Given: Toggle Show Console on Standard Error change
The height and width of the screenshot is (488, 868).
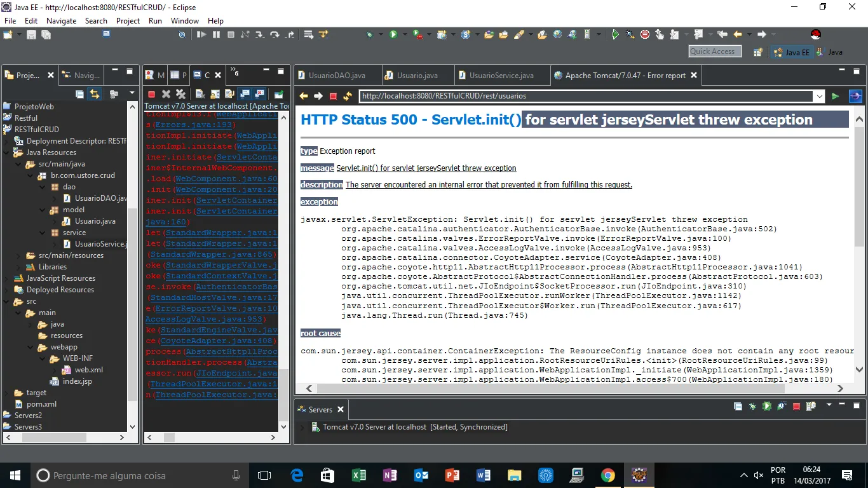Looking at the screenshot, I should tap(259, 94).
